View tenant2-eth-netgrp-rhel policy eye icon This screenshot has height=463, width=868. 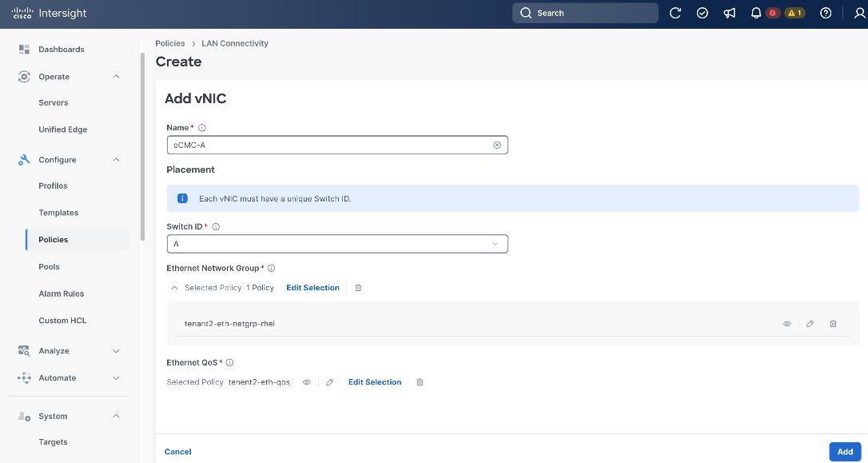coord(787,324)
